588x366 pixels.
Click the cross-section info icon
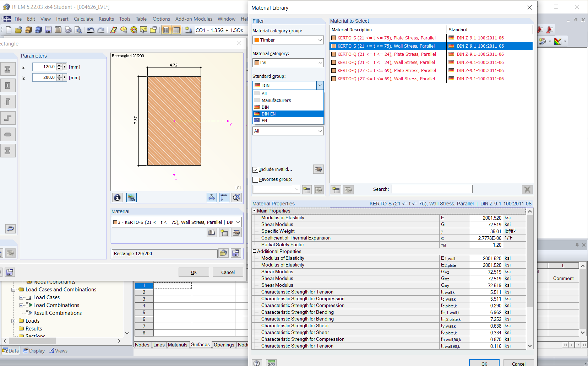pyautogui.click(x=117, y=198)
